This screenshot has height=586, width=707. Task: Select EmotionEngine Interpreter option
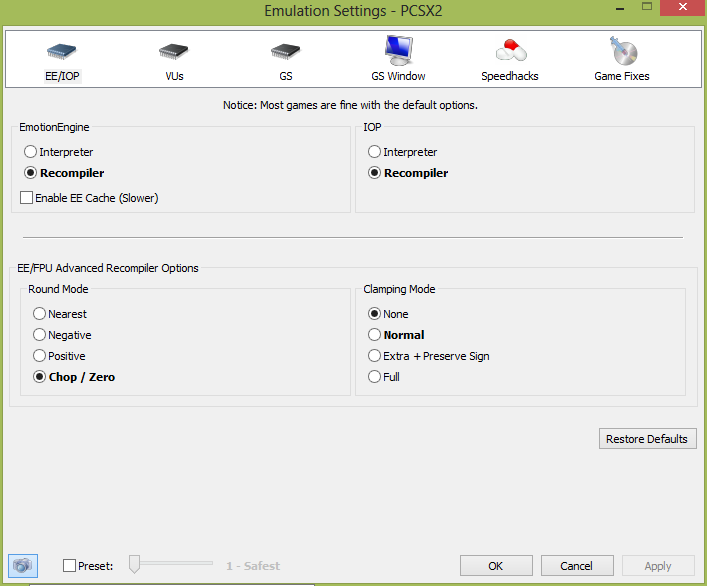(x=59, y=152)
